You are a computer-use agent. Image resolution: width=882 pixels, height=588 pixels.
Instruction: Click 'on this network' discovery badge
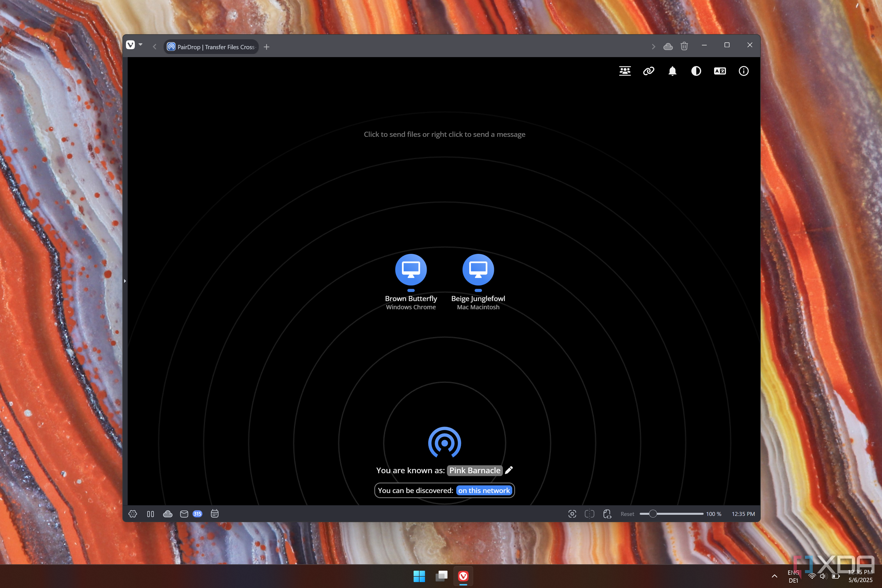(x=484, y=490)
